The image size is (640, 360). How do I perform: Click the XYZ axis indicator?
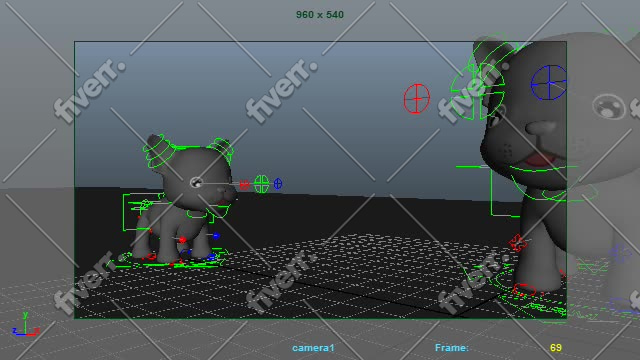point(26,324)
